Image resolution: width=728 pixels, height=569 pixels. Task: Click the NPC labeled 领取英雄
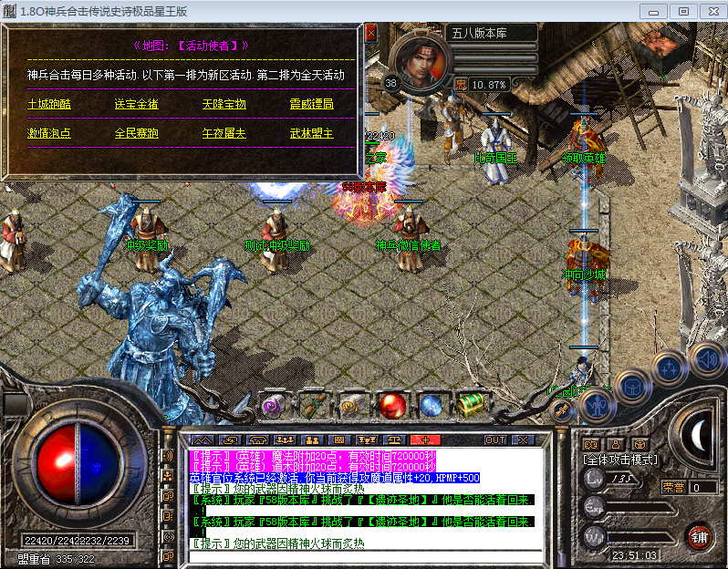coord(584,150)
